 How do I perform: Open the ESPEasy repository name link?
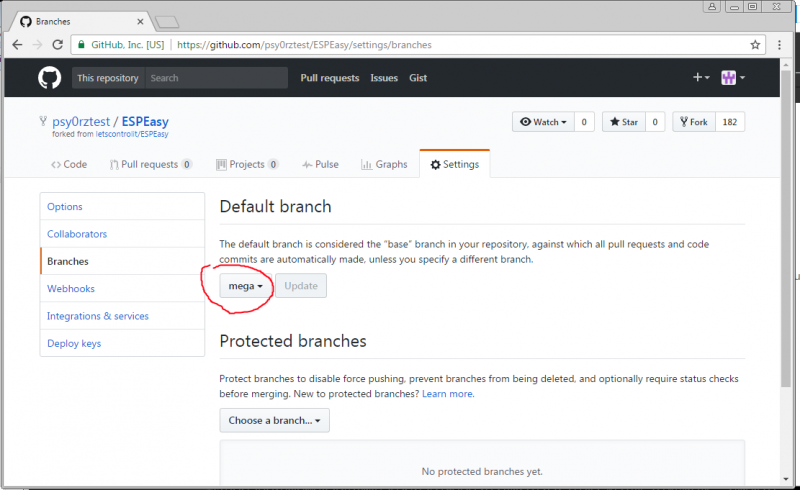pyautogui.click(x=145, y=121)
